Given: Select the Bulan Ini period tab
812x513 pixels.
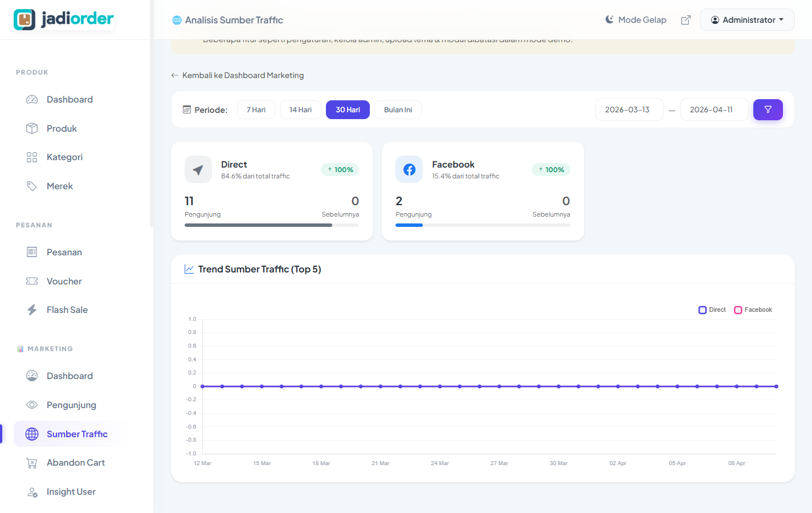Looking at the screenshot, I should coord(398,109).
